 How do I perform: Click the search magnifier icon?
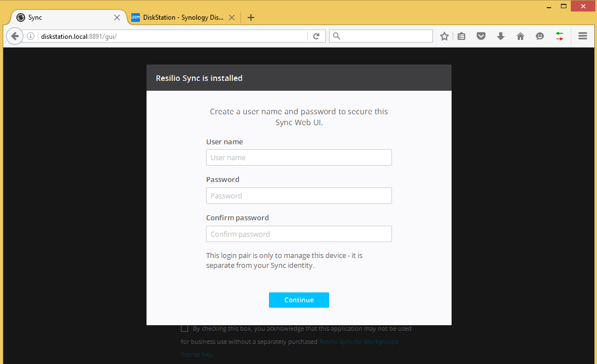(337, 36)
